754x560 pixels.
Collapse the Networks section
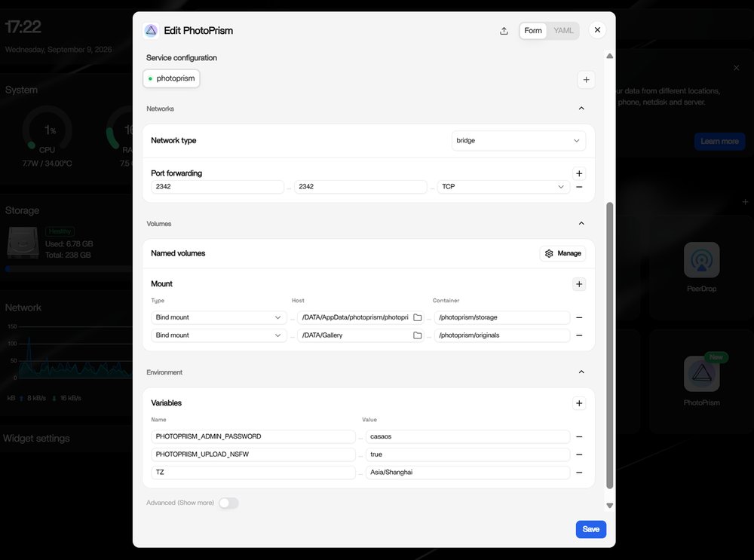pos(581,108)
